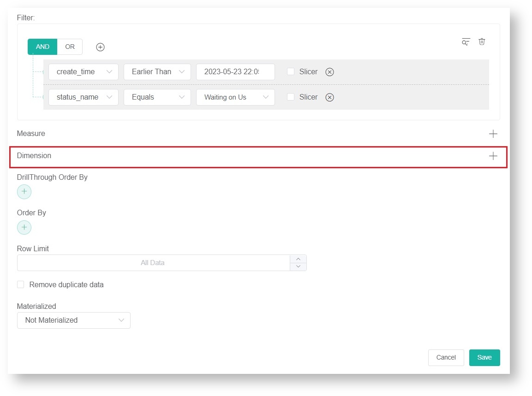Remove the status_name filter row

[329, 97]
